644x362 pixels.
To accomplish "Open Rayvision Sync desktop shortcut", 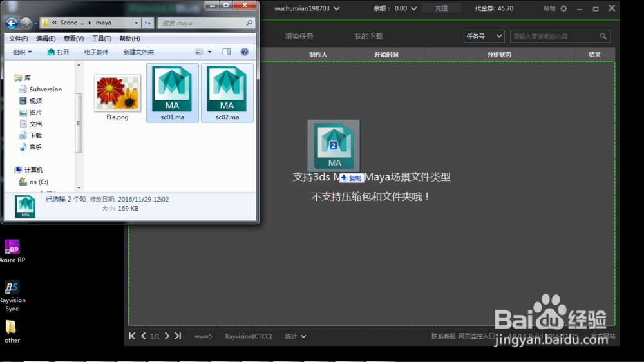I will (12, 296).
